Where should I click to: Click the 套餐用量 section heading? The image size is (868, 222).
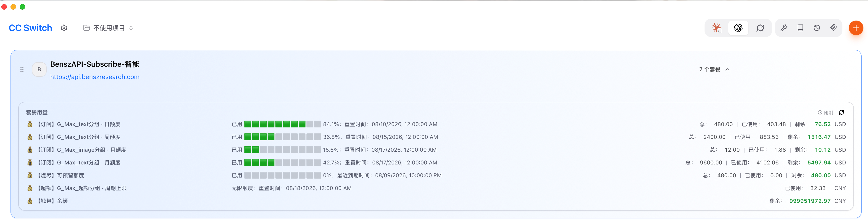37,113
